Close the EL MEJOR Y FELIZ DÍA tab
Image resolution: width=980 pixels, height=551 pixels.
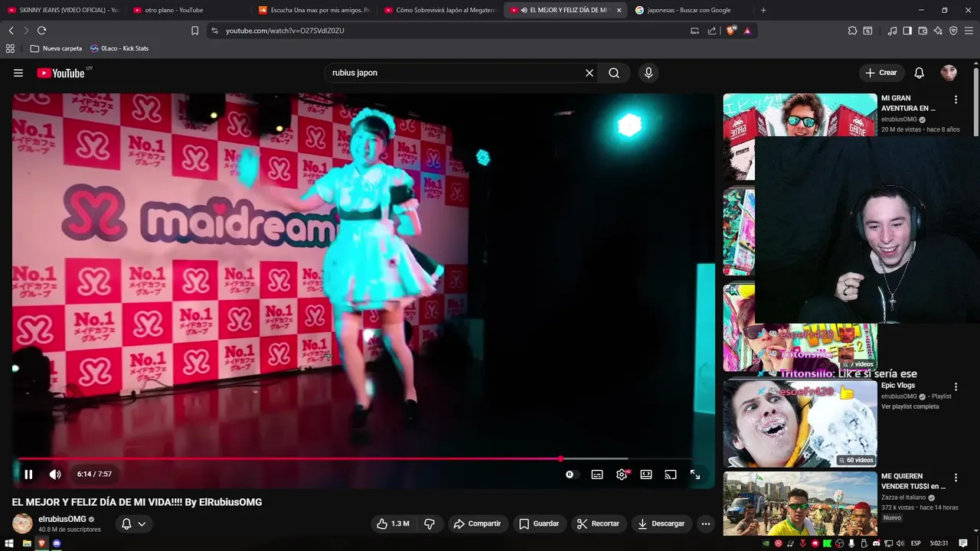pyautogui.click(x=619, y=10)
